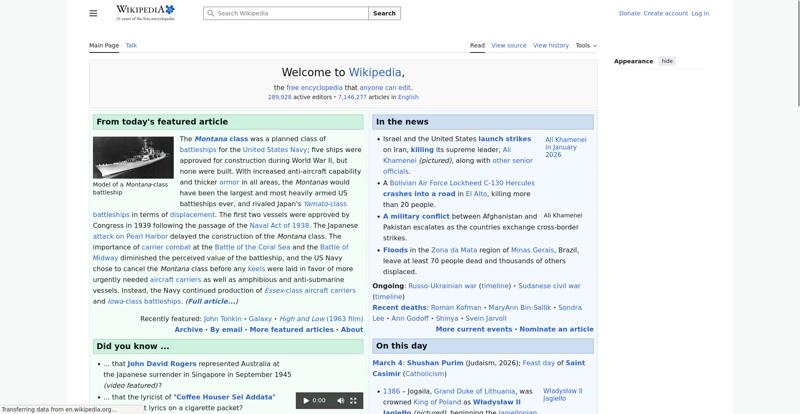Open the Montana-class battleship model image

[x=133, y=157]
